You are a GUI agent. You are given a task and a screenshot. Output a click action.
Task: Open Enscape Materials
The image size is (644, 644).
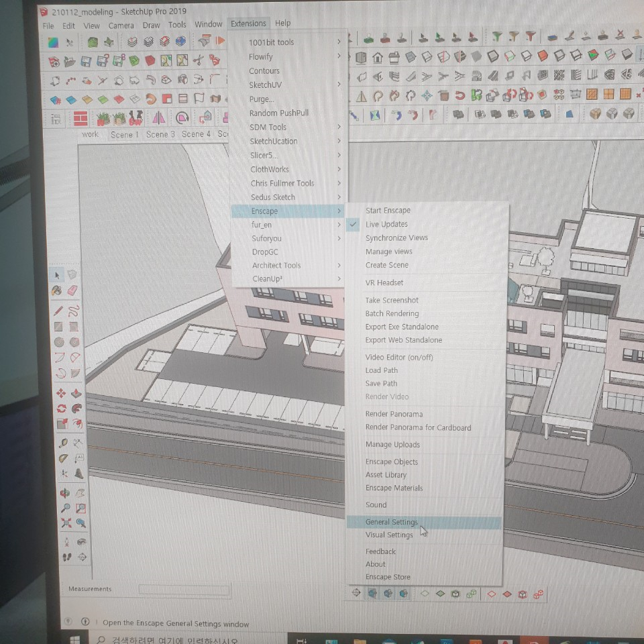tap(394, 488)
